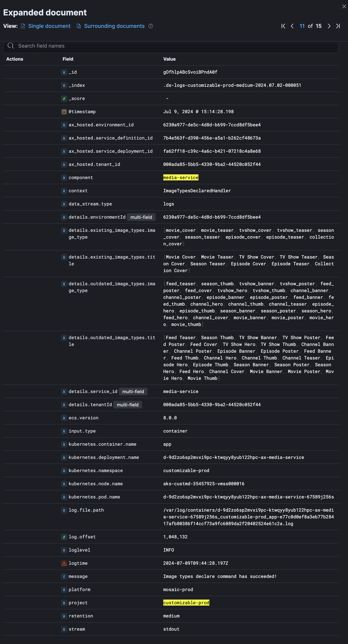Click the keyword icon beside component field

(64, 178)
